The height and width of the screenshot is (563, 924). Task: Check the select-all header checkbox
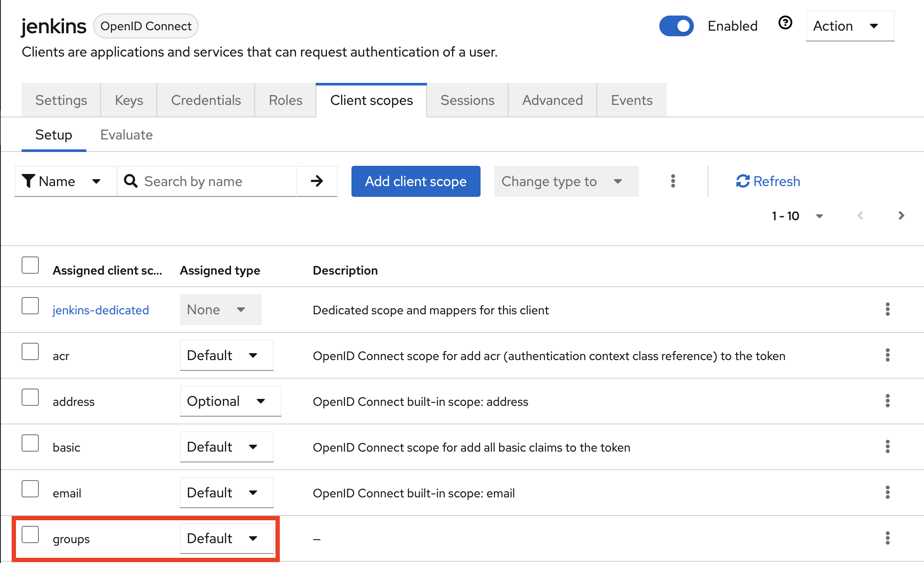coord(30,265)
